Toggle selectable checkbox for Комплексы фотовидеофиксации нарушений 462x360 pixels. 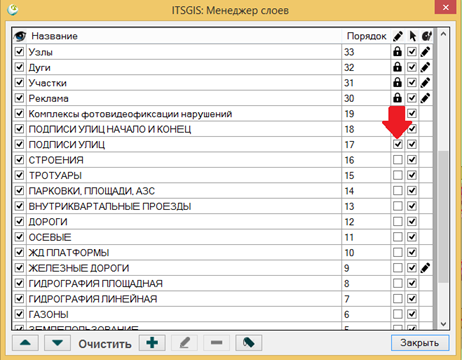tap(412, 113)
